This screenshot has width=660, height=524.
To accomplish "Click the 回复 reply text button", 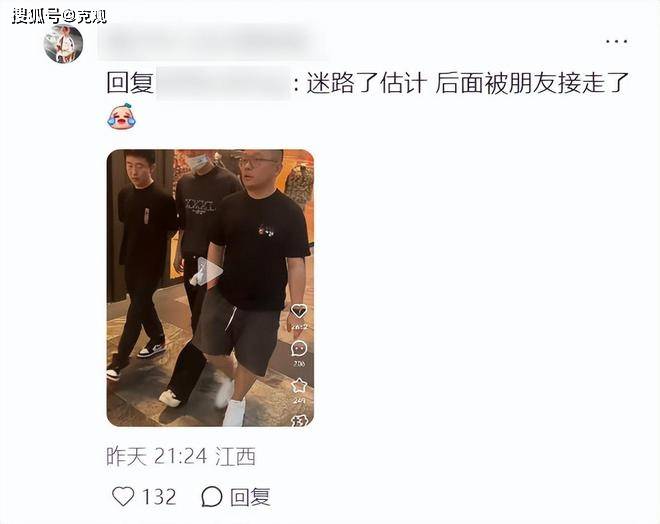I will 250,497.
